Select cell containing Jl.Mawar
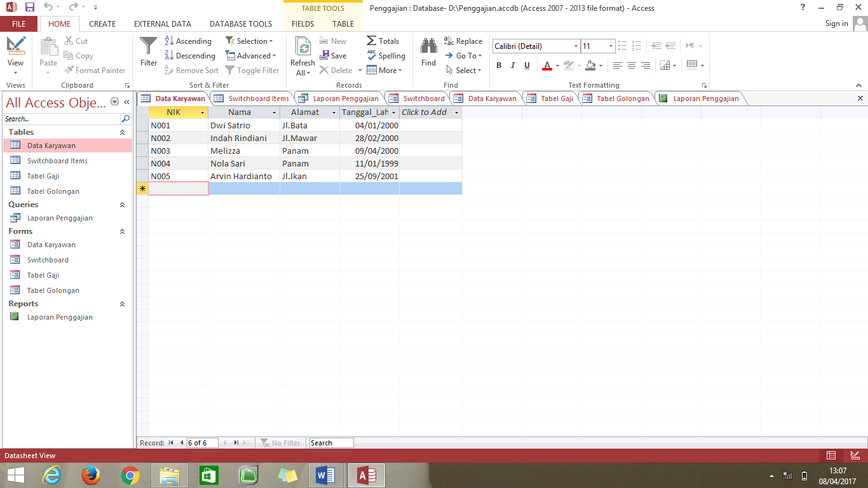The width and height of the screenshot is (868, 488). pyautogui.click(x=309, y=138)
